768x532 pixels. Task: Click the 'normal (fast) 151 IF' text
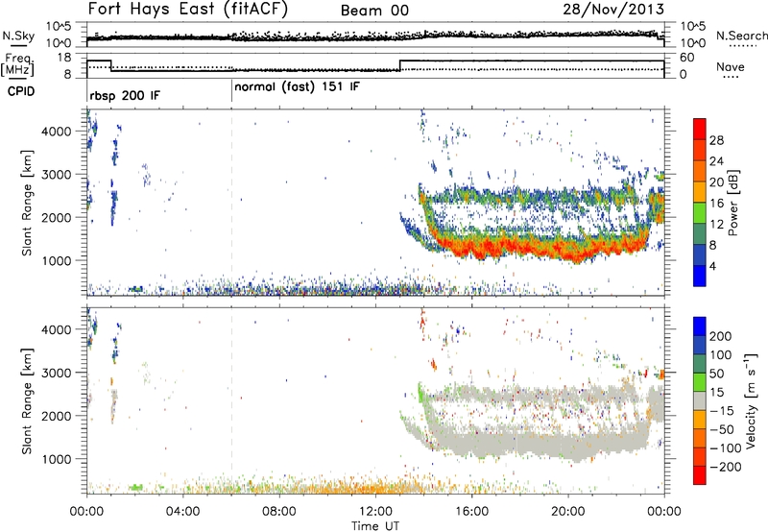[297, 87]
